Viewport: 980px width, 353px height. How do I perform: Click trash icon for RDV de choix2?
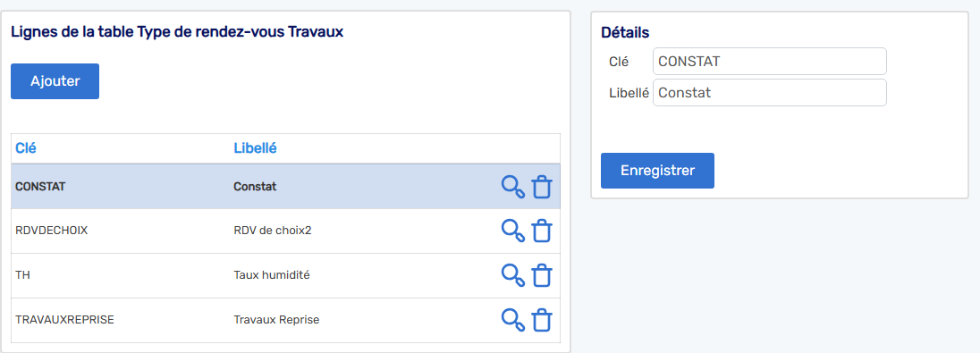tap(542, 231)
